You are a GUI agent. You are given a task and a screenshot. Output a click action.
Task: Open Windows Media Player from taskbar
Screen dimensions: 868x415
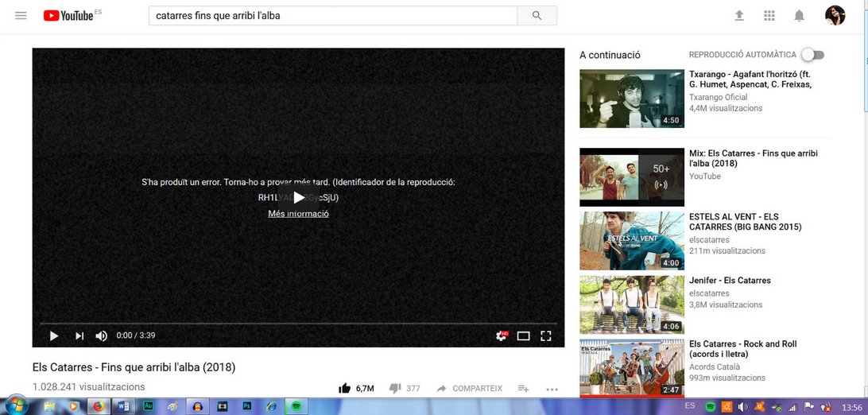pos(74,406)
